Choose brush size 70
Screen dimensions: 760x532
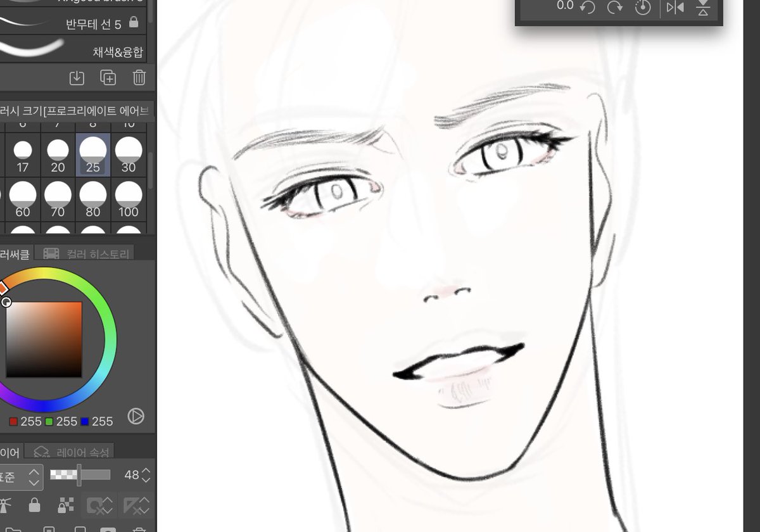tap(58, 199)
